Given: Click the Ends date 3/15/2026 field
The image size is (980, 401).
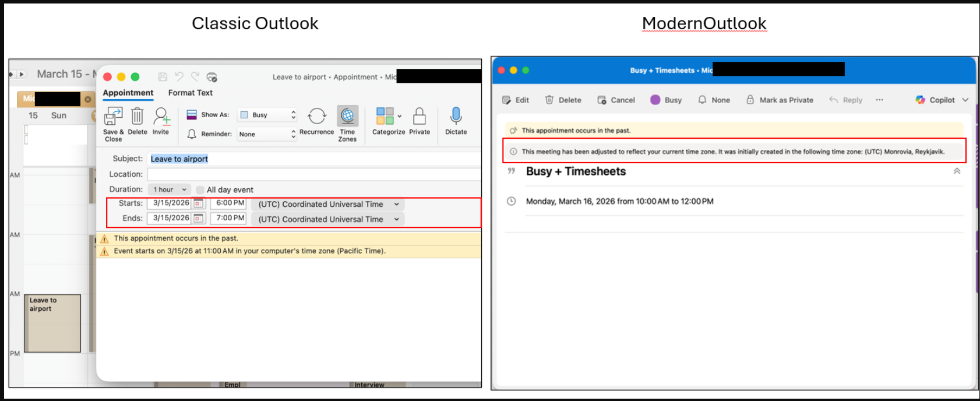Looking at the screenshot, I should point(171,218).
